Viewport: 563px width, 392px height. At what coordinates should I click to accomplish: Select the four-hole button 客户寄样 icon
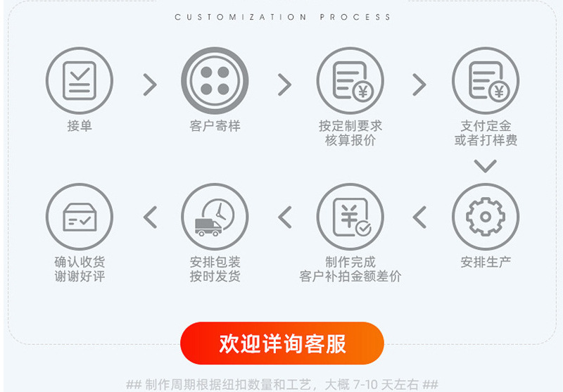[x=215, y=81]
